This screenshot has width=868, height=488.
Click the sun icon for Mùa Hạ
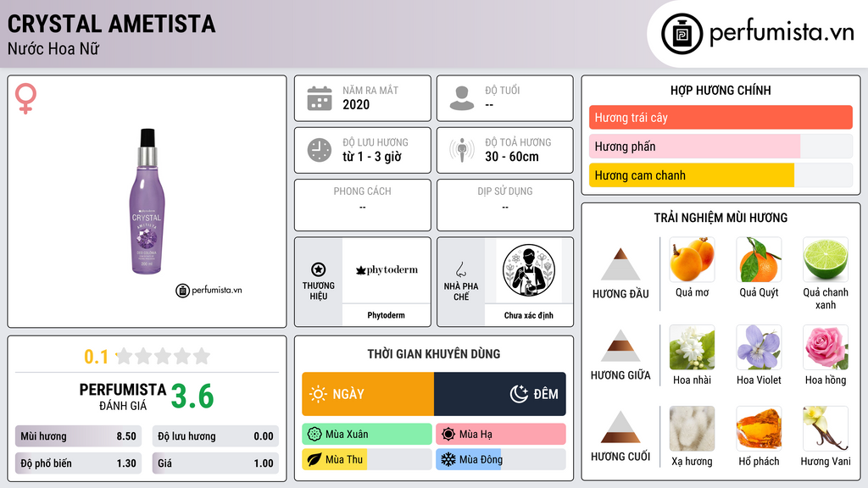(x=448, y=435)
